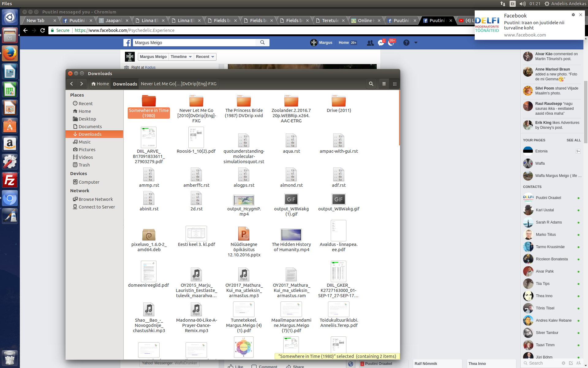
Task: Open LibreOffice Writer from launcher
Action: point(10,72)
